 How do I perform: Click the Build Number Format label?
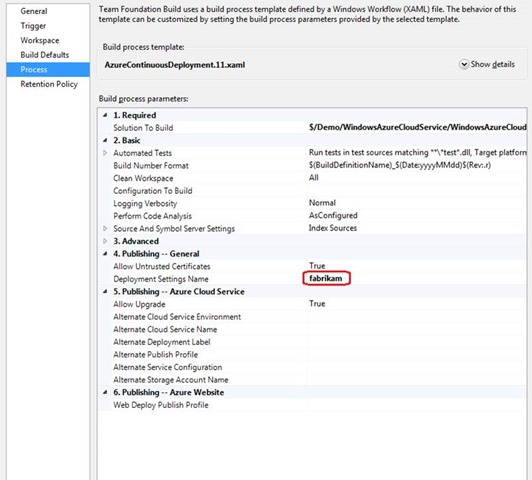(x=151, y=166)
